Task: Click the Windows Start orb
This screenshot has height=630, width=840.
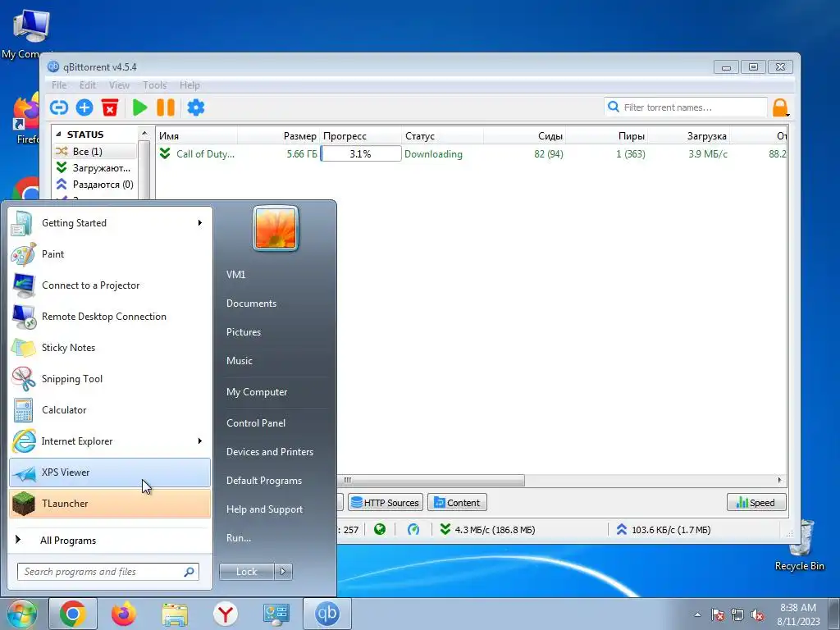Action: point(21,614)
